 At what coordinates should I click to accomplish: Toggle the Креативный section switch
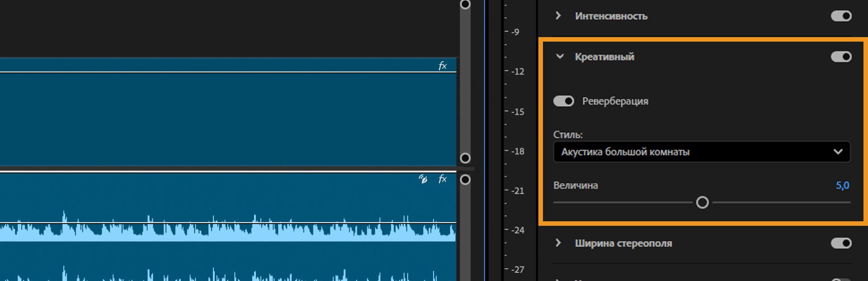click(841, 57)
